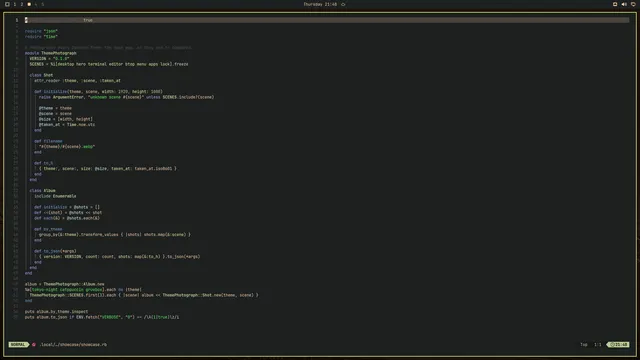
Task: Click the @theme = theme assignment
Action: (55, 108)
